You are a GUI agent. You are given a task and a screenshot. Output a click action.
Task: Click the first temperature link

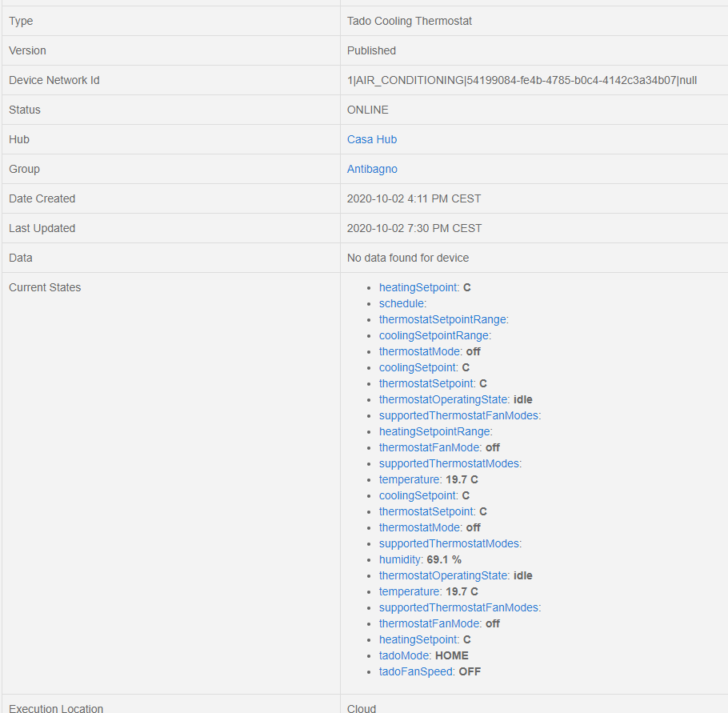click(x=409, y=479)
